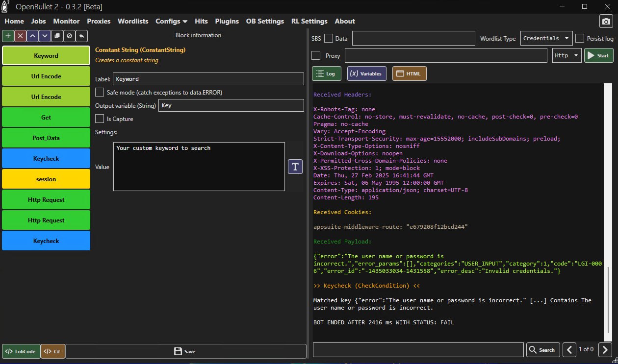Clone the selected block with duplicate icon
The width and height of the screenshot is (618, 364).
[x=57, y=36]
